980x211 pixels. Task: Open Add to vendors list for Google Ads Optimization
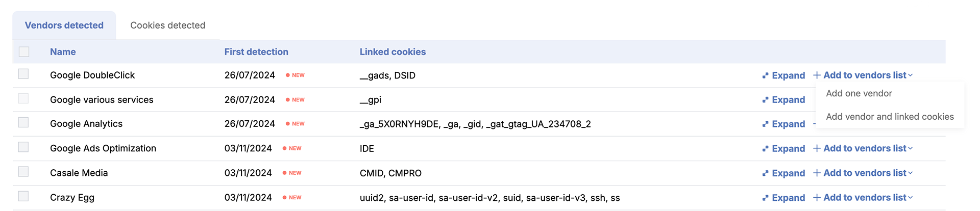(863, 148)
